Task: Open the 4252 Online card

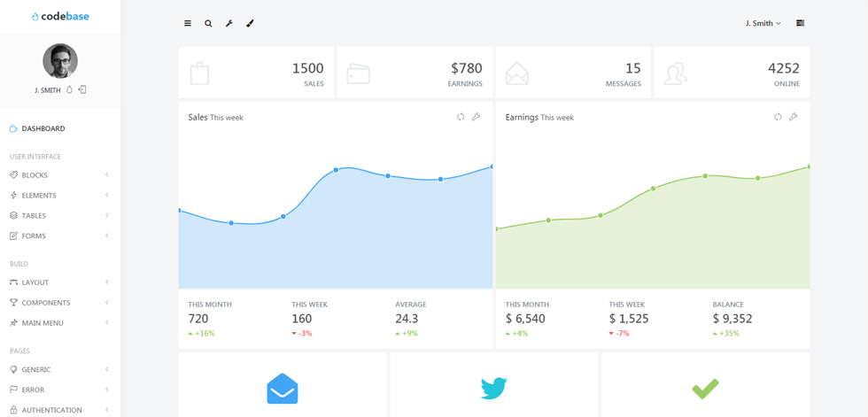Action: click(x=732, y=73)
